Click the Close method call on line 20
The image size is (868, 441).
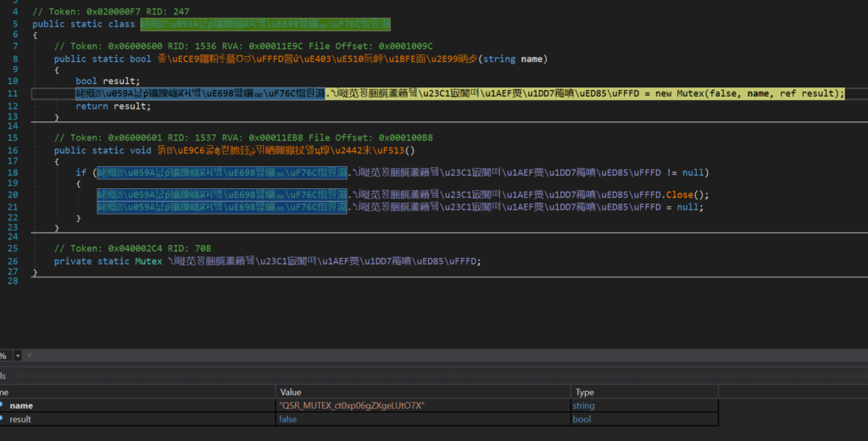679,194
